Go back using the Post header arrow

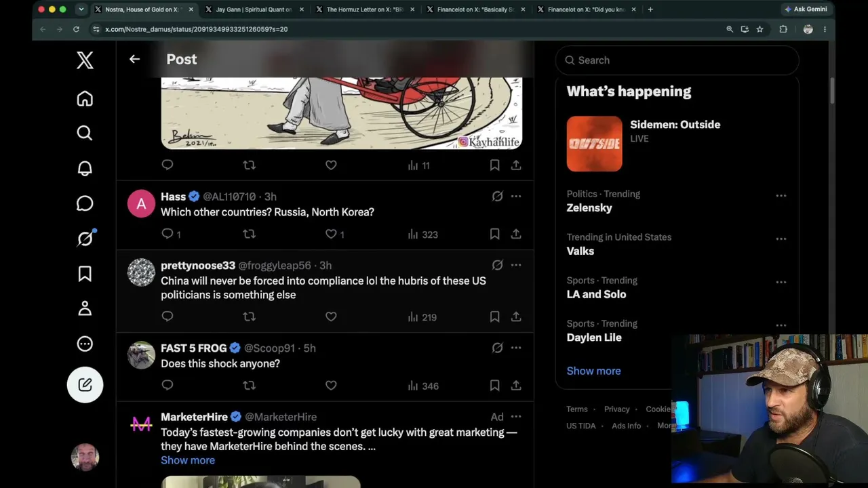[x=134, y=60]
